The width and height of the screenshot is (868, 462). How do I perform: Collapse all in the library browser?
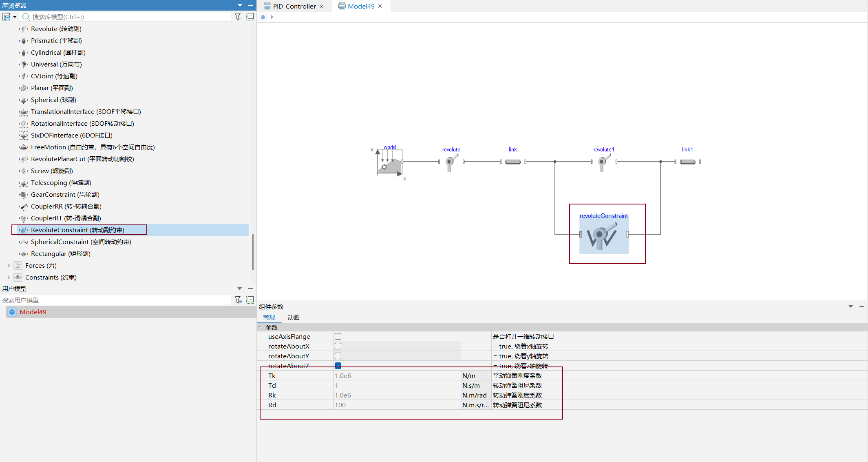[x=250, y=17]
